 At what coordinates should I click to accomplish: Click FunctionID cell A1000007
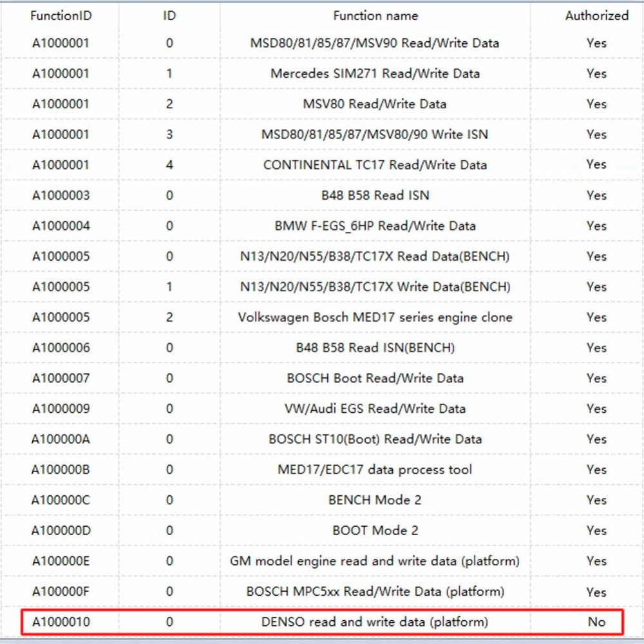61,378
